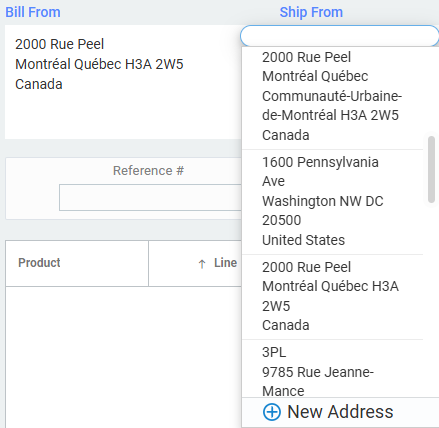The height and width of the screenshot is (428, 439).
Task: Click the Reference # label text
Action: click(148, 171)
